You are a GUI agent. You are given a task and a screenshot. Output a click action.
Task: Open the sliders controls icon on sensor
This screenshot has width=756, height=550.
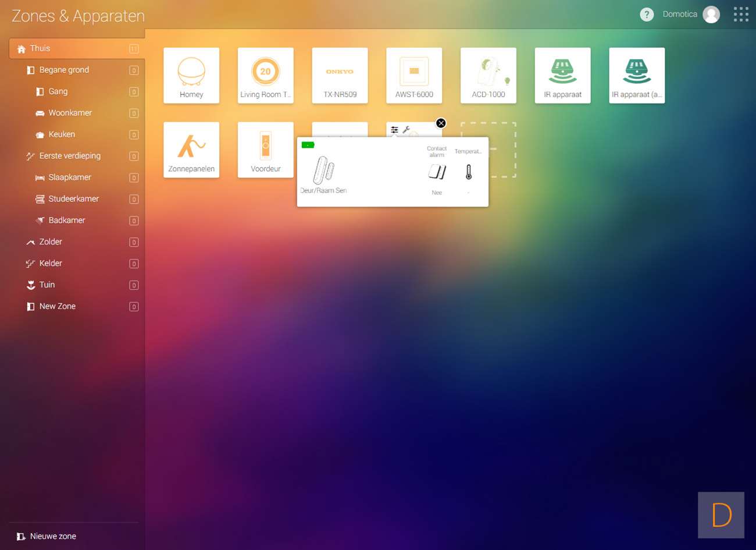(395, 130)
